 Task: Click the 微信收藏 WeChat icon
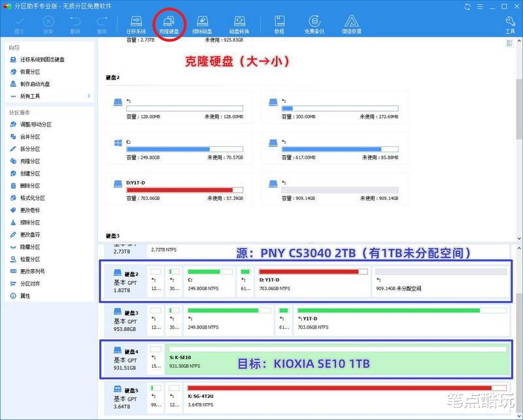coord(353,23)
